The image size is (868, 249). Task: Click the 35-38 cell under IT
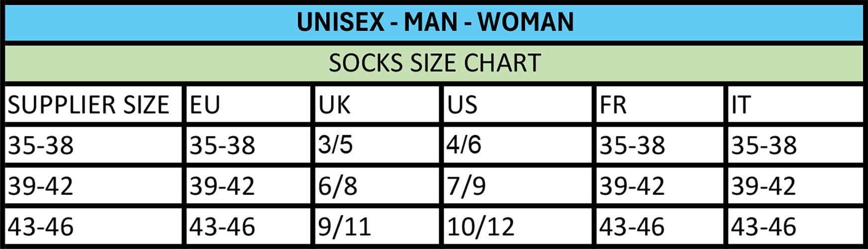764,145
